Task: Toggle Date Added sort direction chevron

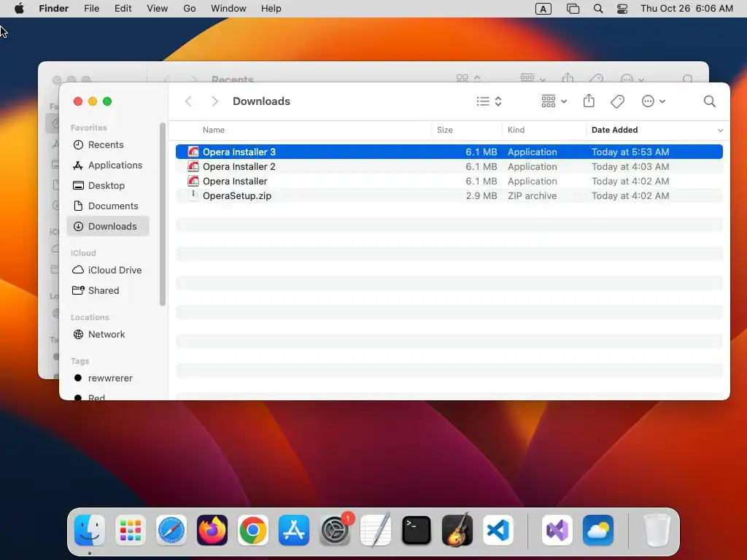Action: coord(720,130)
